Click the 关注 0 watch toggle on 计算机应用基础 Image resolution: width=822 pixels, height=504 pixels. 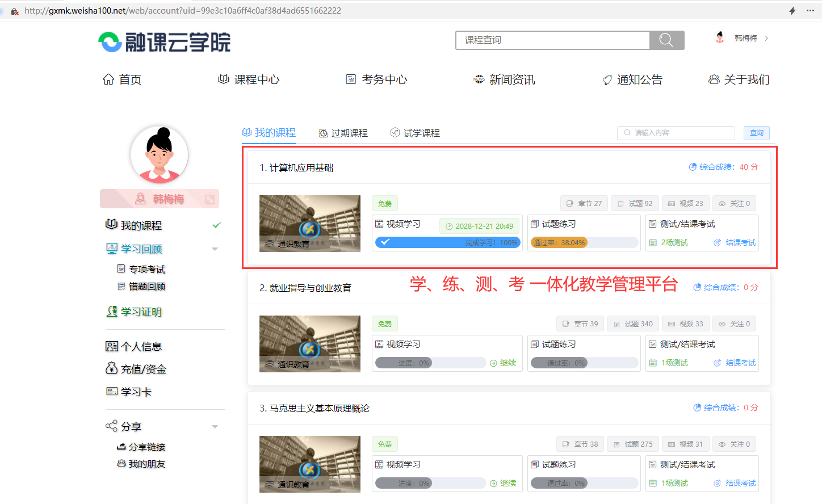click(x=734, y=203)
